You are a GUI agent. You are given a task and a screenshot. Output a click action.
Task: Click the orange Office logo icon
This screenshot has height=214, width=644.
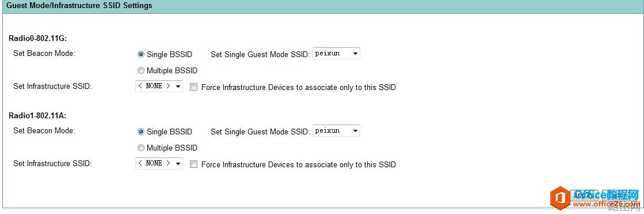click(560, 198)
